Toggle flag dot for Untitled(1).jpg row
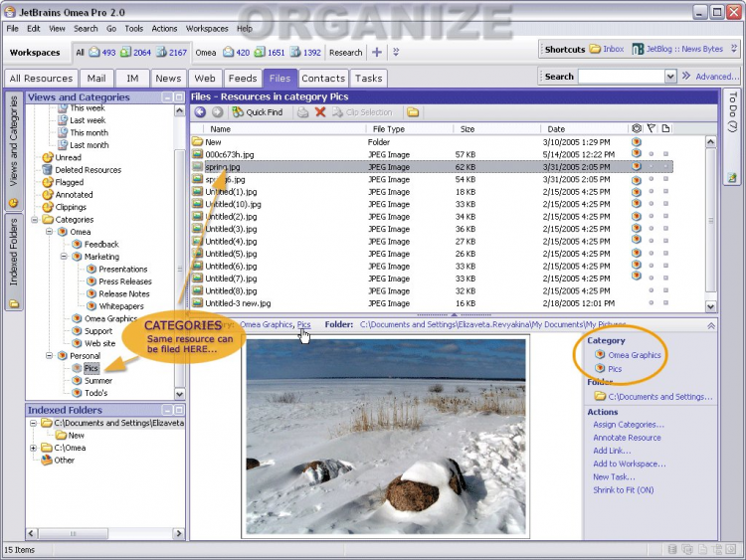 click(651, 191)
